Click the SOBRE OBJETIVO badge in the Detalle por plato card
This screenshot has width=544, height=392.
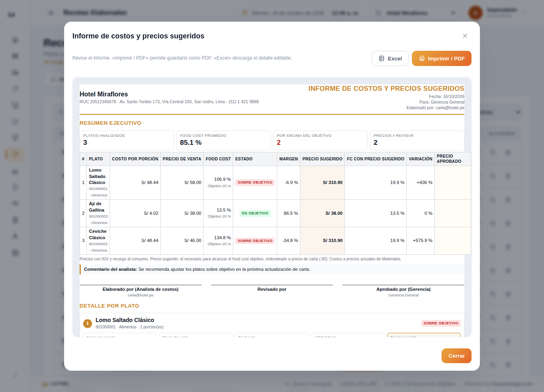click(441, 323)
